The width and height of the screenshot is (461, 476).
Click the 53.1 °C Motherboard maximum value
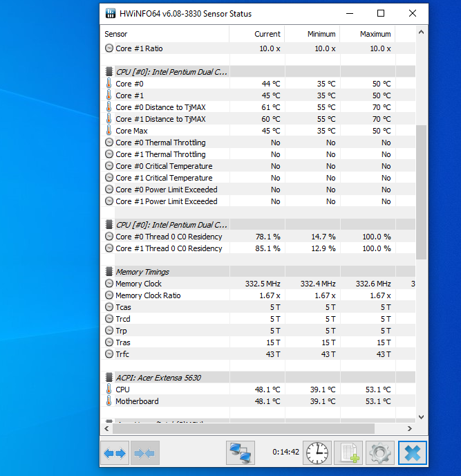coord(378,401)
